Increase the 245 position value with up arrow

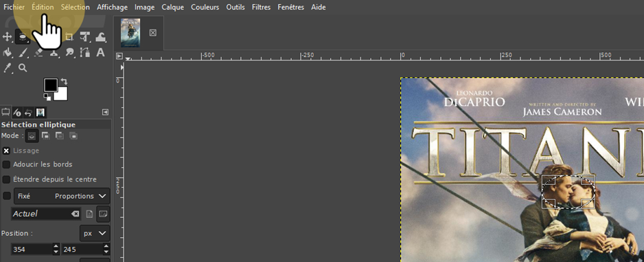tap(106, 246)
